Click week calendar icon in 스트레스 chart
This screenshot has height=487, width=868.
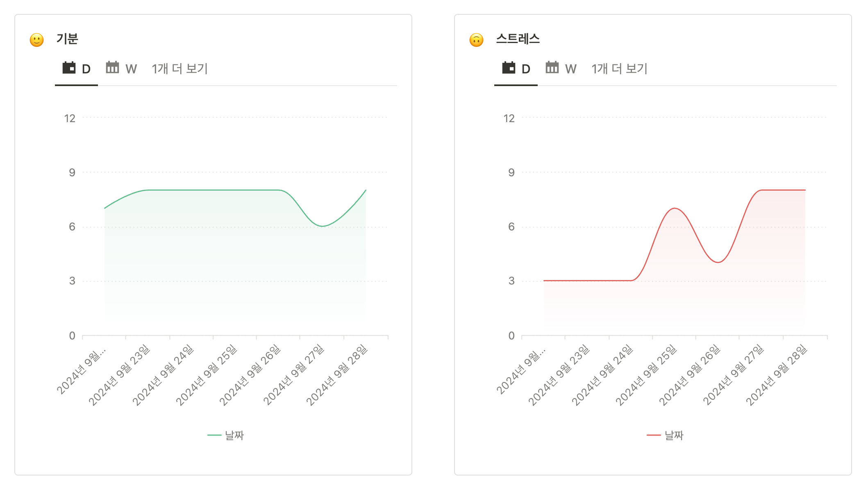point(552,67)
